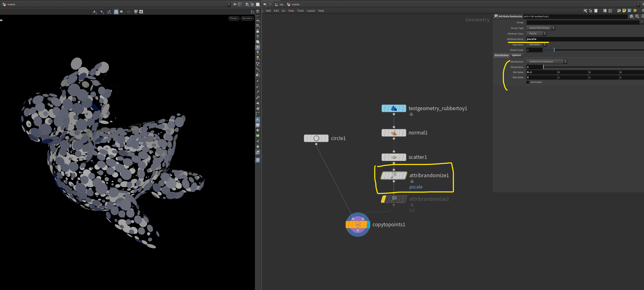The image size is (644, 290).
Task: Toggle display point numbers icon
Action: (258, 97)
